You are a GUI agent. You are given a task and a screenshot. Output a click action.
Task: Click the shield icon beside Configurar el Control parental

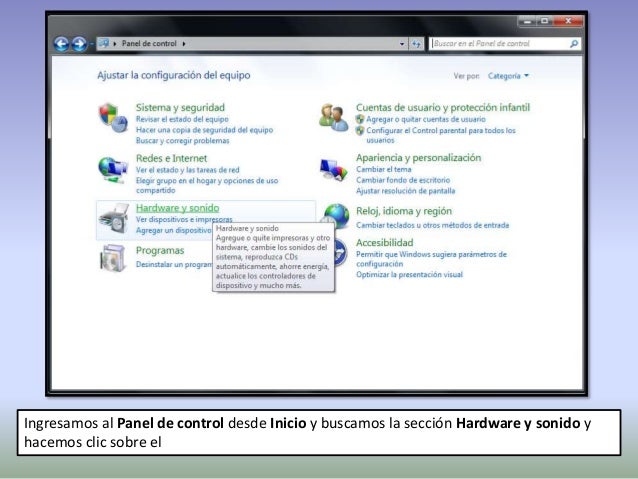click(360, 131)
